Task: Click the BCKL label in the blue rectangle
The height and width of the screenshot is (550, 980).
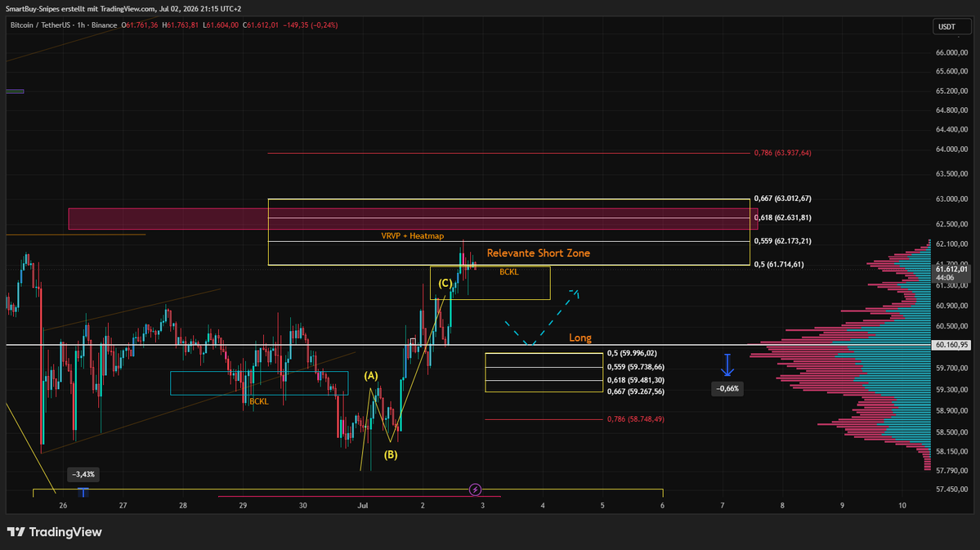Action: [259, 401]
